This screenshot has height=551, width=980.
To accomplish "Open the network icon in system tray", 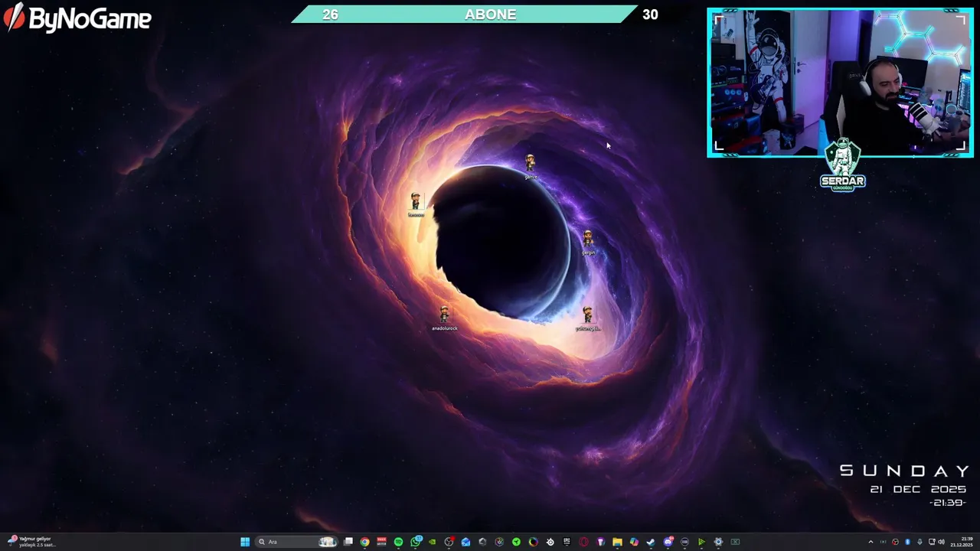I will pyautogui.click(x=932, y=542).
